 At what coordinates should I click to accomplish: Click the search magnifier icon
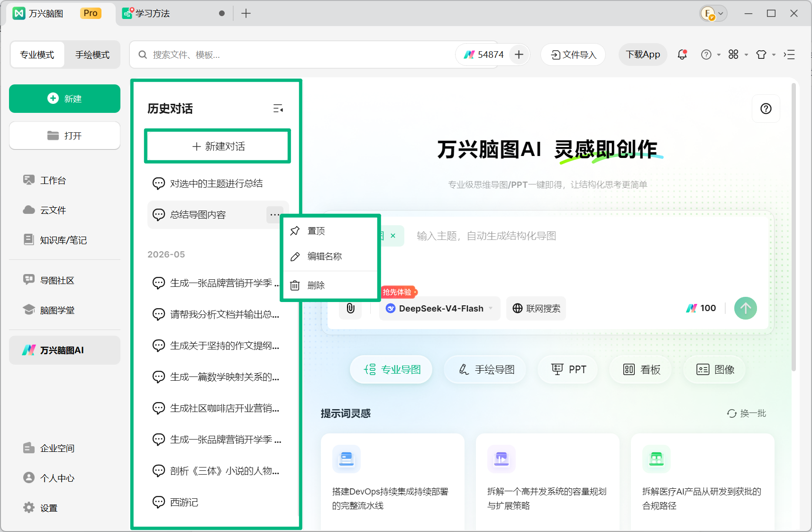[142, 55]
